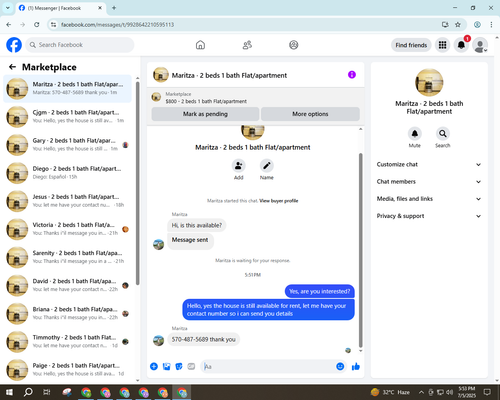Expand the Customize chat section
The width and height of the screenshot is (500, 400).
pyautogui.click(x=429, y=164)
